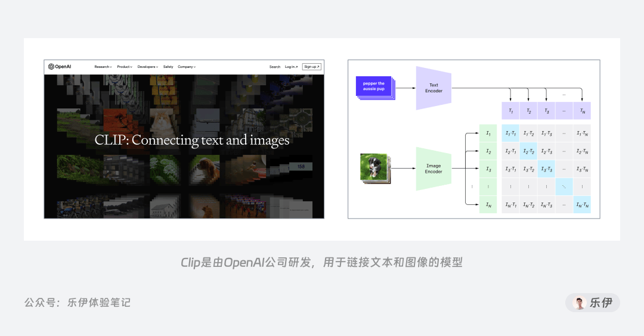Click the OpenAI logo in the header

tap(60, 67)
